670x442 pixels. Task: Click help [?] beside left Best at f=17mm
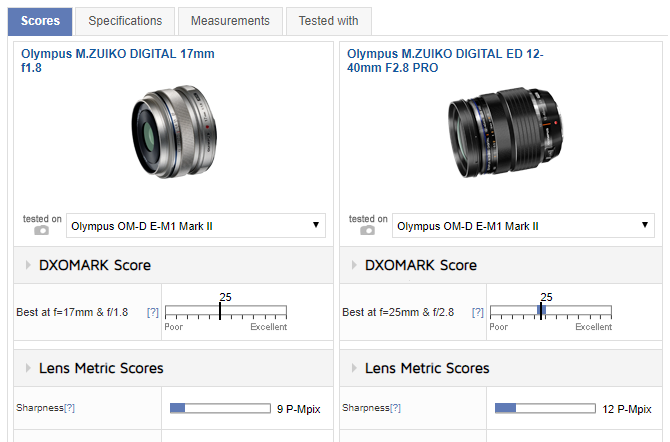[x=153, y=313]
